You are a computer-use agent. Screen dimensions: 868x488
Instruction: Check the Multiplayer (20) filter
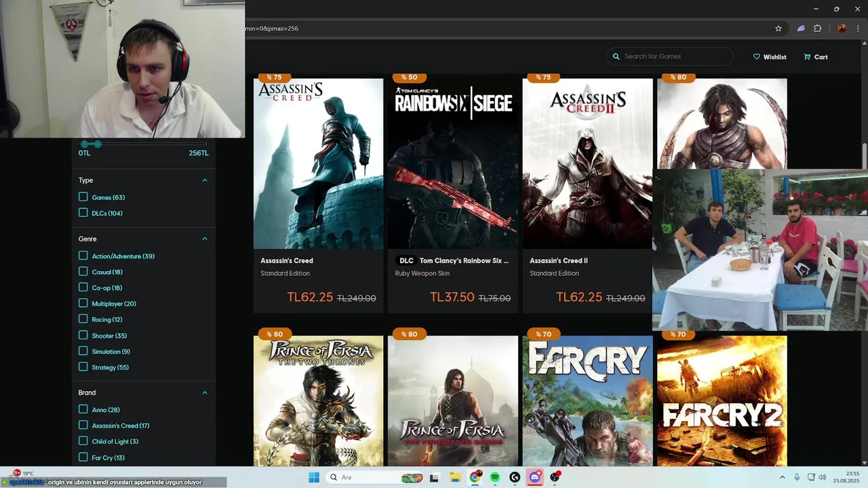tap(83, 303)
